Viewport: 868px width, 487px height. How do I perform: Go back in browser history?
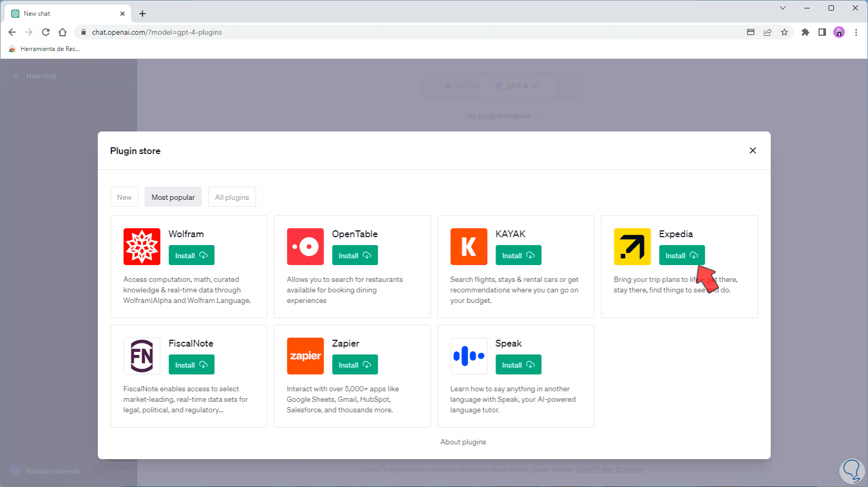(x=12, y=32)
